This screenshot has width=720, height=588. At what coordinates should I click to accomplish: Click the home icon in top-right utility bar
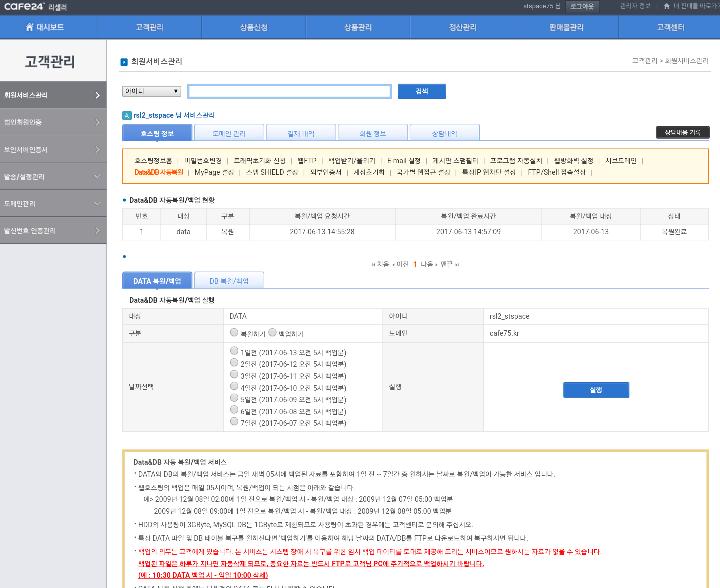pyautogui.click(x=667, y=6)
